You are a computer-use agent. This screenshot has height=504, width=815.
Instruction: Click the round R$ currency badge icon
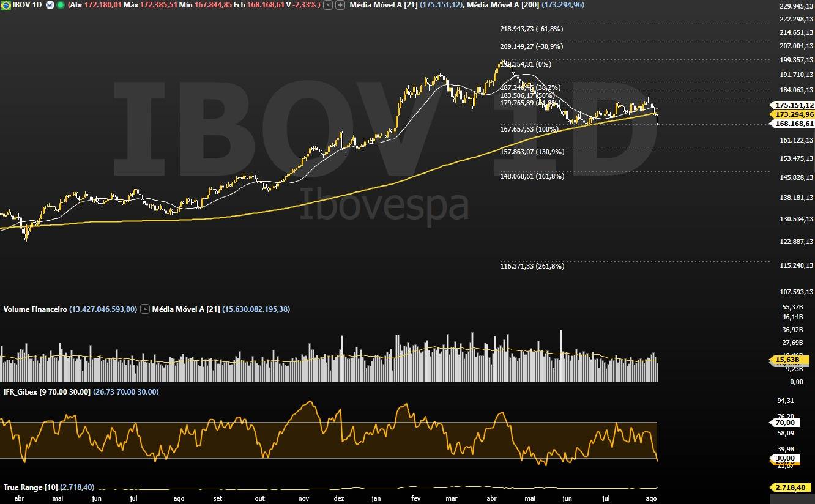50,5
